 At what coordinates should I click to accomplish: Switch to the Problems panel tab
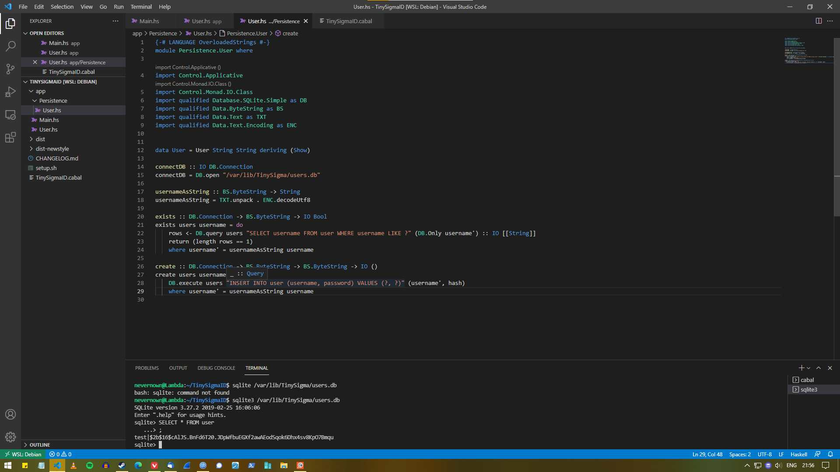tap(147, 368)
